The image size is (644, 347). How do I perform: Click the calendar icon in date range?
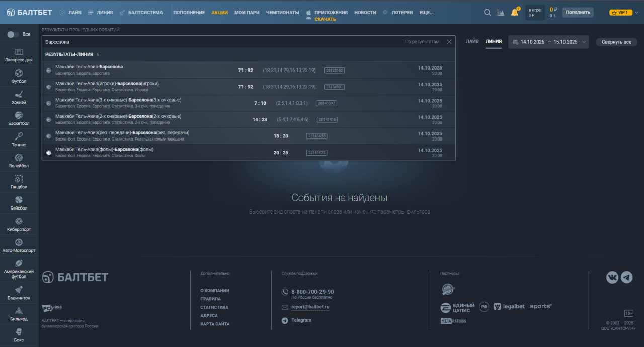point(515,42)
